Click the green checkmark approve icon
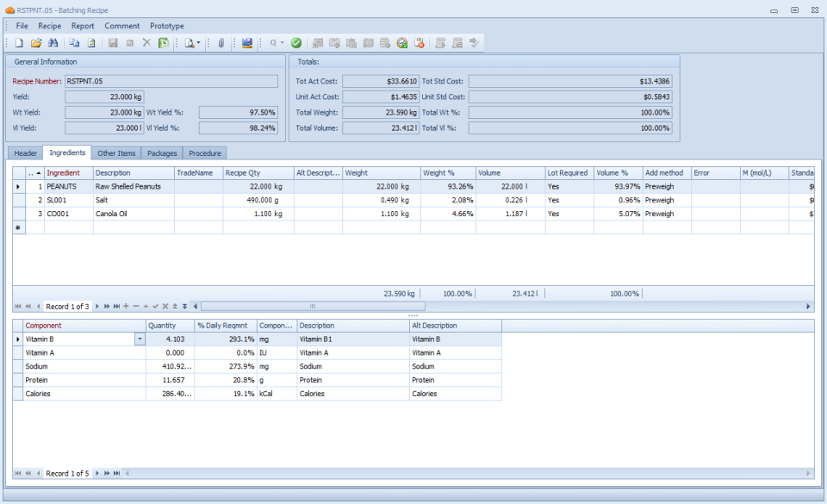Screen dimensions: 827x504 [296, 42]
